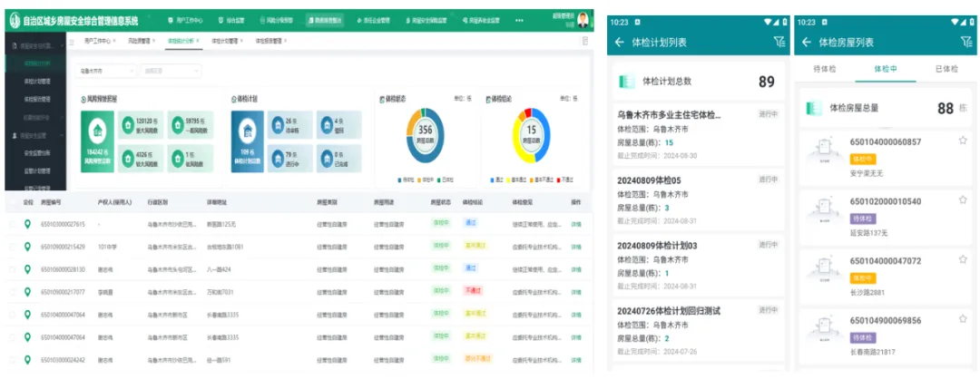Click the location pin for house 650106000028130

pos(27,269)
